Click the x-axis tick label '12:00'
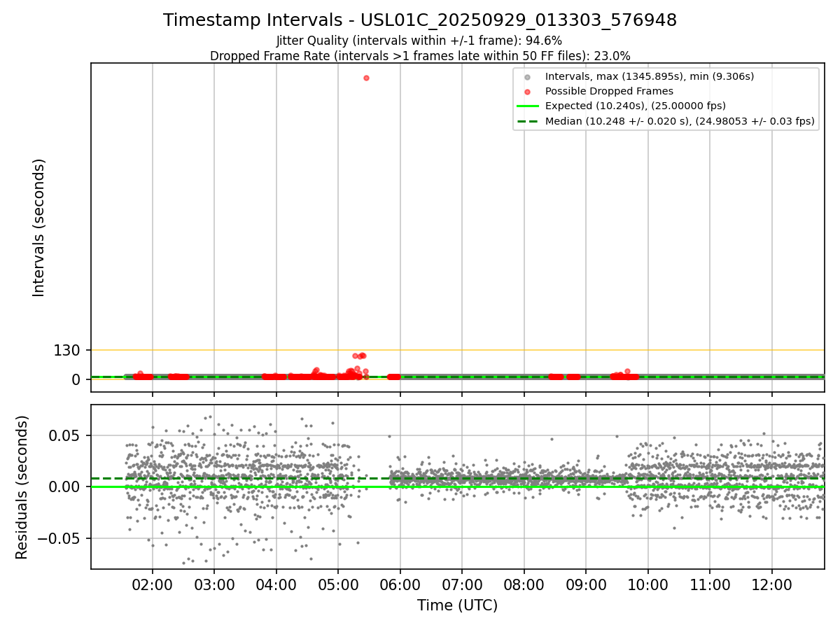The height and width of the screenshot is (630, 840). pos(772,584)
